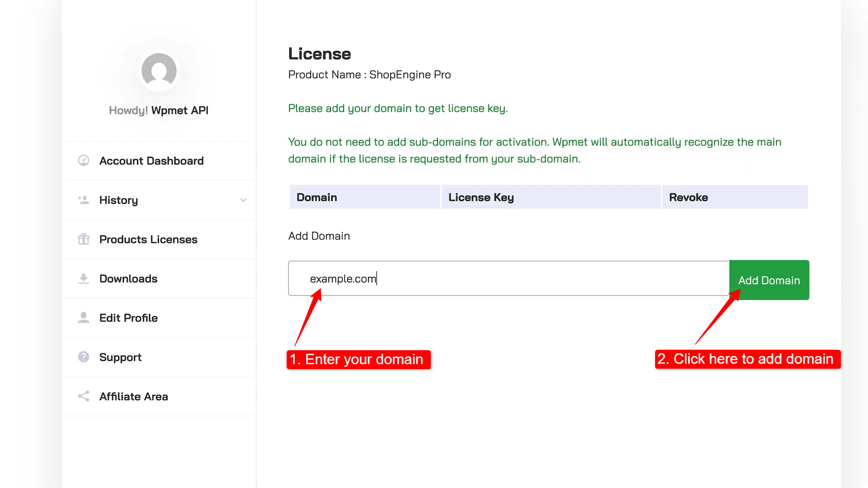Click the Edit Profile person icon
This screenshot has width=868, height=488.
coord(84,318)
